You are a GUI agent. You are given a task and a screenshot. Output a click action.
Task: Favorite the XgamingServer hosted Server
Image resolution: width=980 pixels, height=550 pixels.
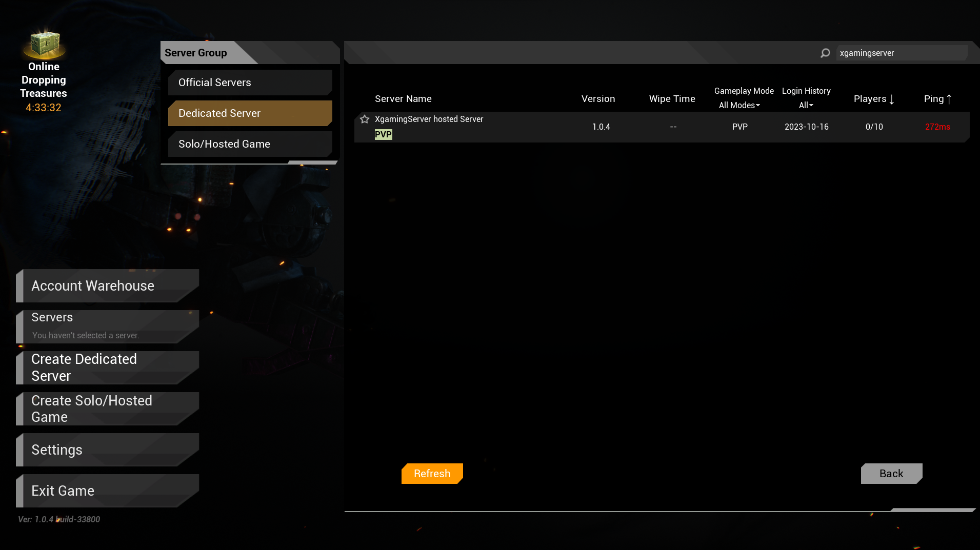pyautogui.click(x=365, y=119)
